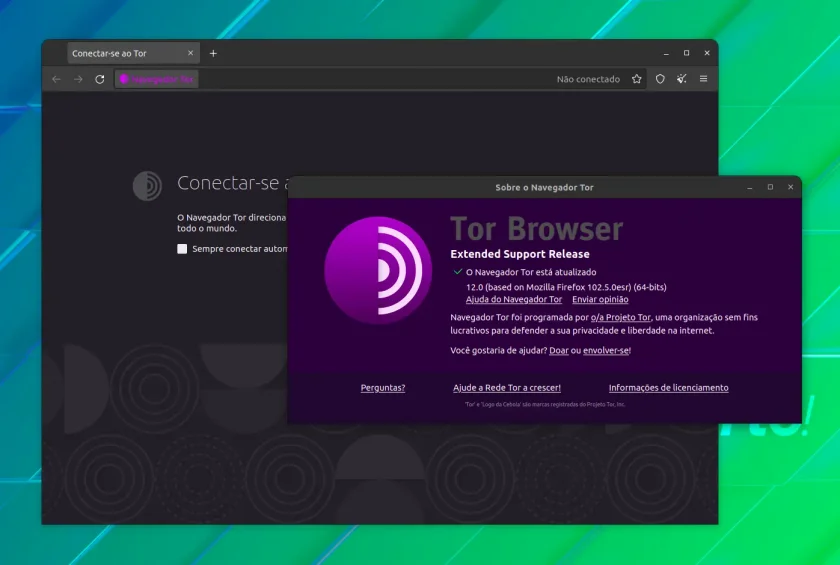Screen dimensions: 840x565
Task: Close the Conectar-se ao Tor tab
Action: coord(190,53)
